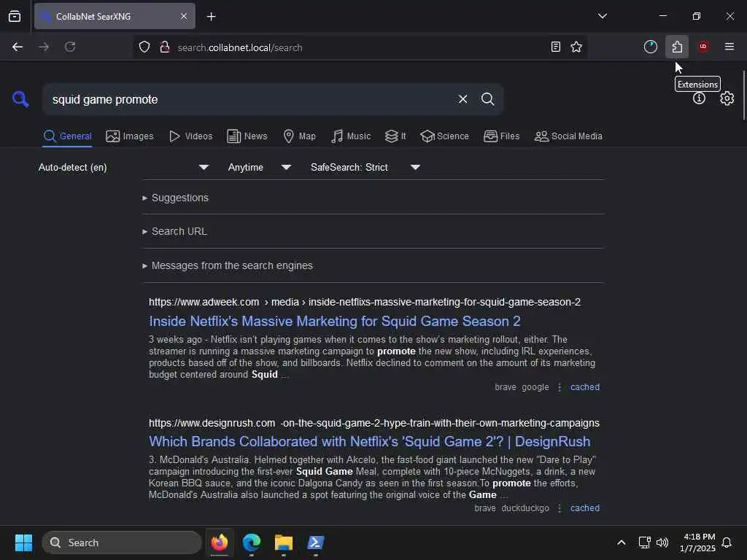
Task: Switch to the News tab
Action: tap(247, 136)
